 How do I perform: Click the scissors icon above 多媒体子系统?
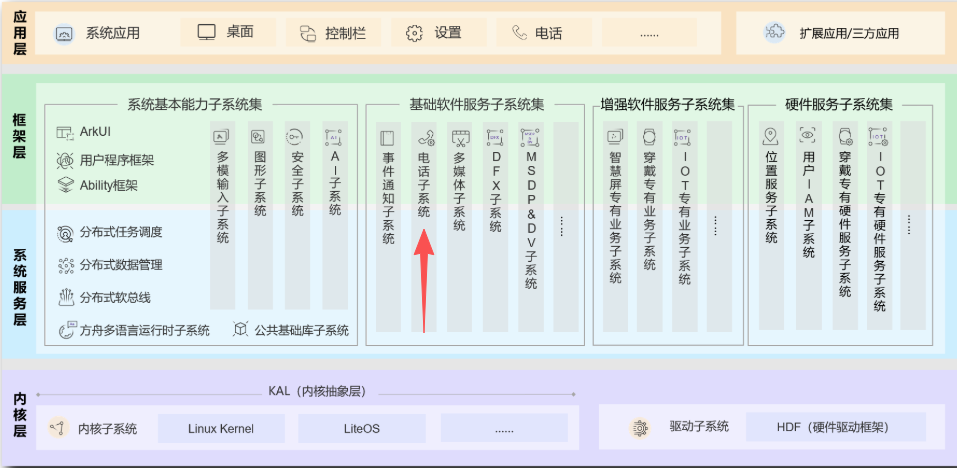460,138
